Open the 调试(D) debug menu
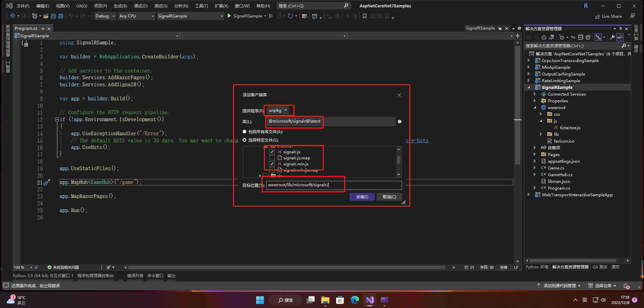This screenshot has width=644, height=308. pos(141,6)
